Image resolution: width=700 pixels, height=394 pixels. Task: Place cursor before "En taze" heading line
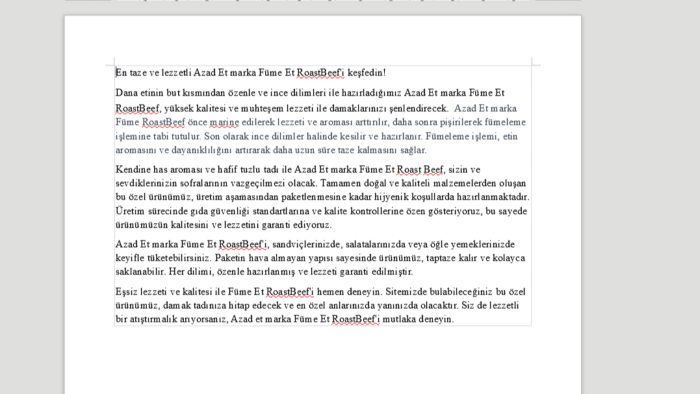point(116,72)
